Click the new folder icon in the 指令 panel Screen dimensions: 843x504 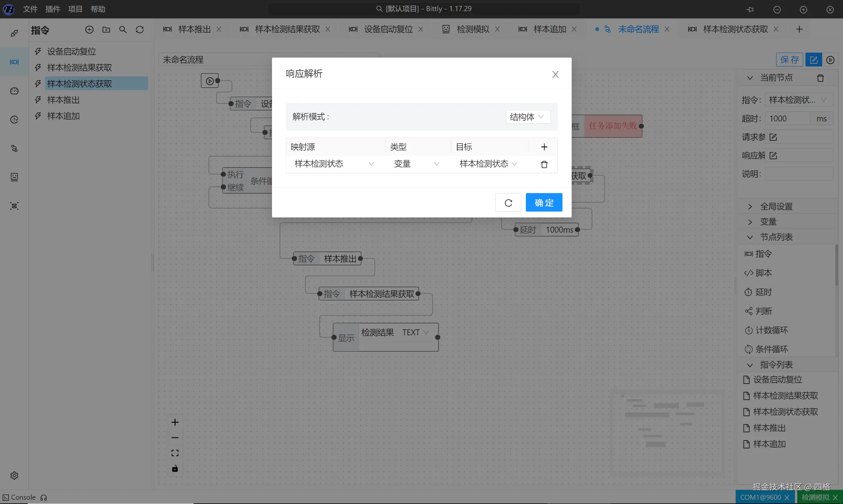pyautogui.click(x=106, y=30)
